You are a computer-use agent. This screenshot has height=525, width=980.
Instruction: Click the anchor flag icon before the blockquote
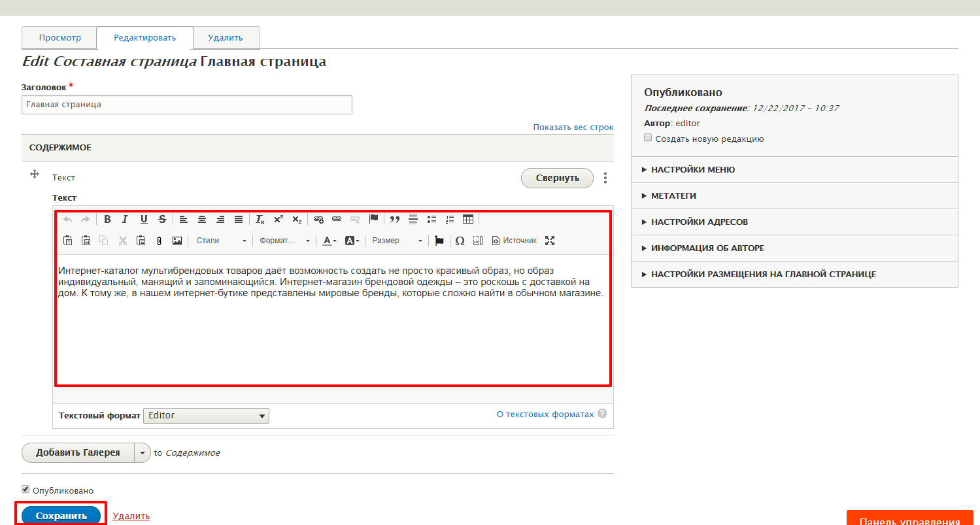click(374, 219)
